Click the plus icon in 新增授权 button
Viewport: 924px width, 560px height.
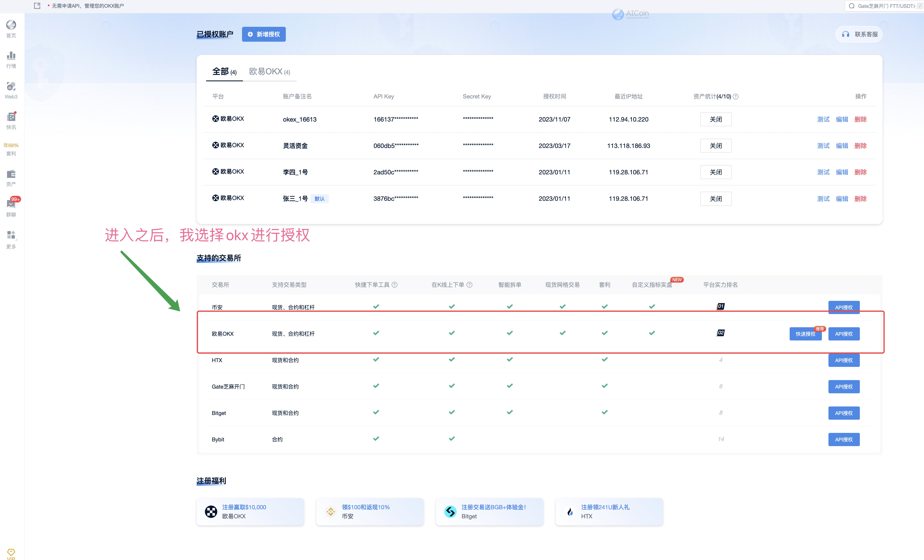pyautogui.click(x=250, y=34)
